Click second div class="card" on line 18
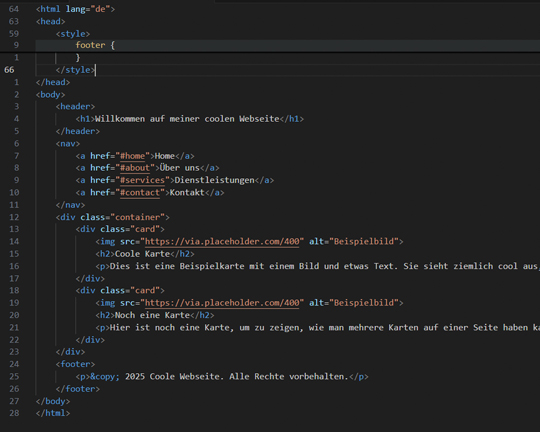This screenshot has width=540, height=432. [120, 291]
